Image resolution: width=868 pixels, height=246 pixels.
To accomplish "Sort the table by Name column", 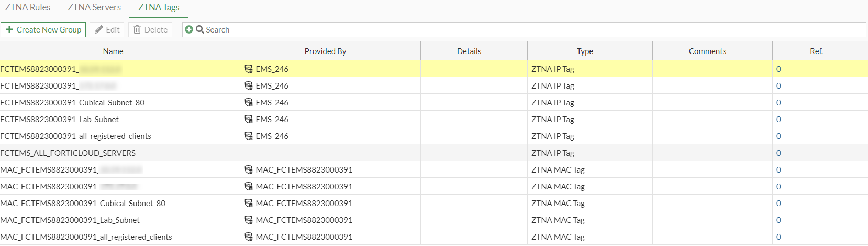I will 113,51.
